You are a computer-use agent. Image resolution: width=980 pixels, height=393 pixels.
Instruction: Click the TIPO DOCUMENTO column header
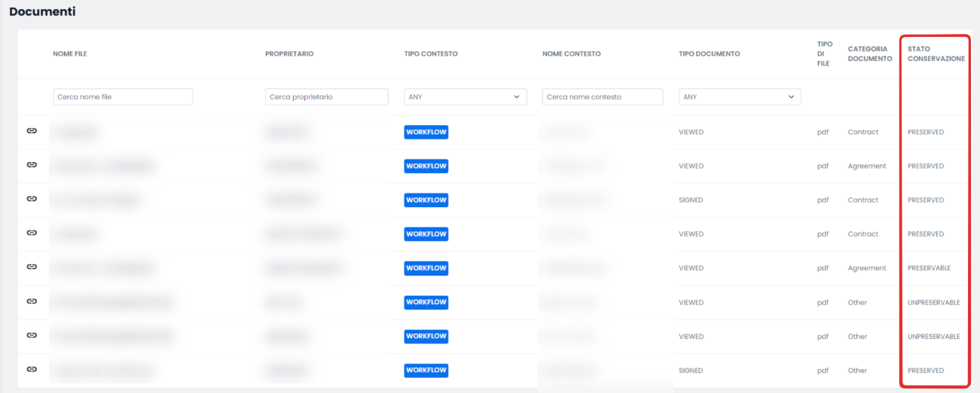pos(709,54)
